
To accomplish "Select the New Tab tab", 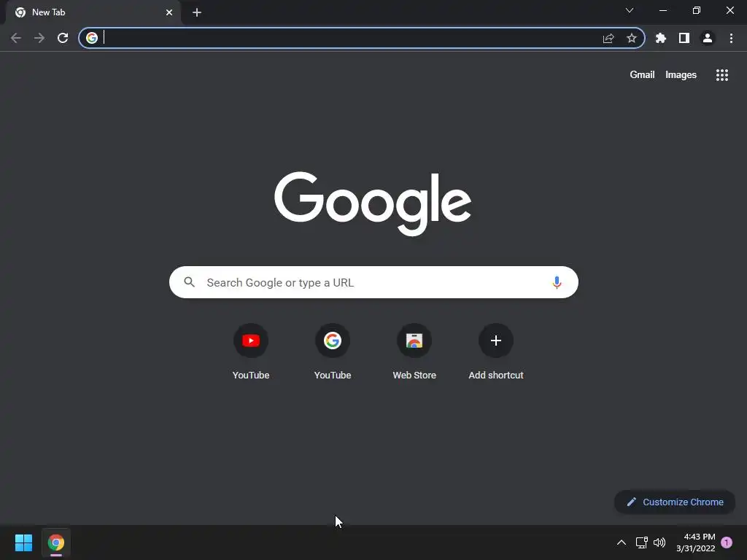I will (93, 12).
